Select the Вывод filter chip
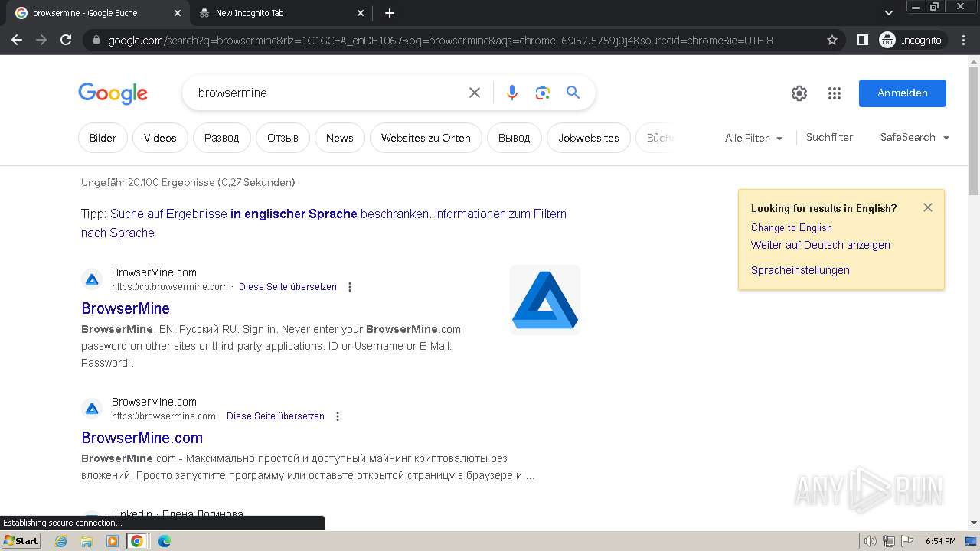Screen dimensions: 980x551 (514, 138)
